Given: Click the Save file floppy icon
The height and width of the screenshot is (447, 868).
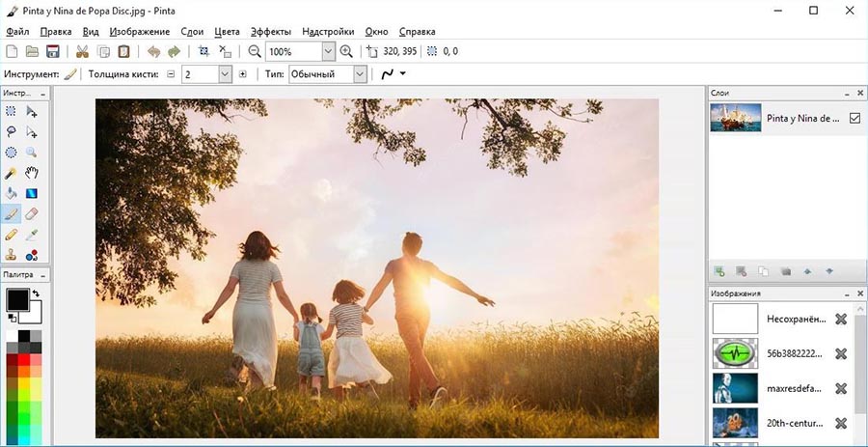Looking at the screenshot, I should (x=53, y=51).
